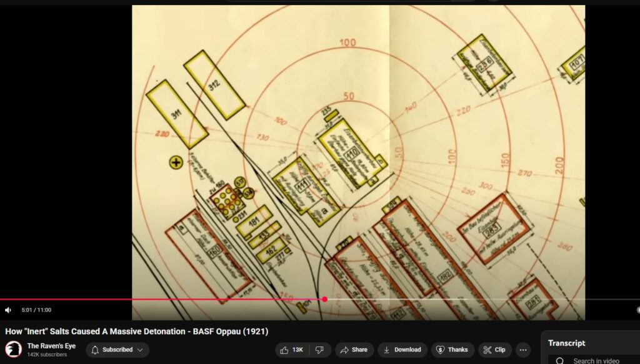Click the 142K subscribers count
The width and height of the screenshot is (640, 364).
pos(47,355)
